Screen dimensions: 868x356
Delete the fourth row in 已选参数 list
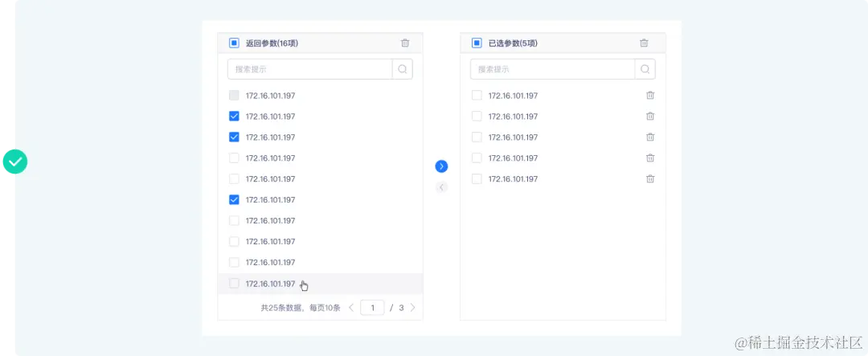coord(650,158)
